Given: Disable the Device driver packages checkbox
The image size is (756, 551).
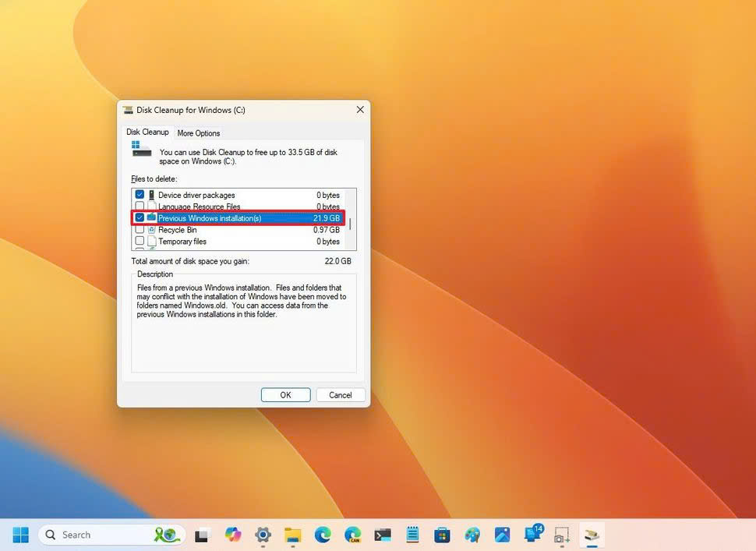Looking at the screenshot, I should point(140,195).
